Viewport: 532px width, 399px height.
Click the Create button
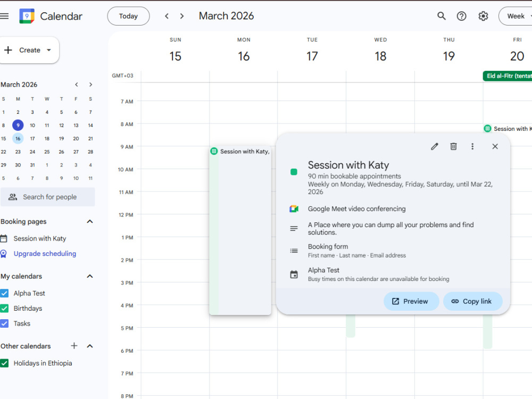click(29, 50)
